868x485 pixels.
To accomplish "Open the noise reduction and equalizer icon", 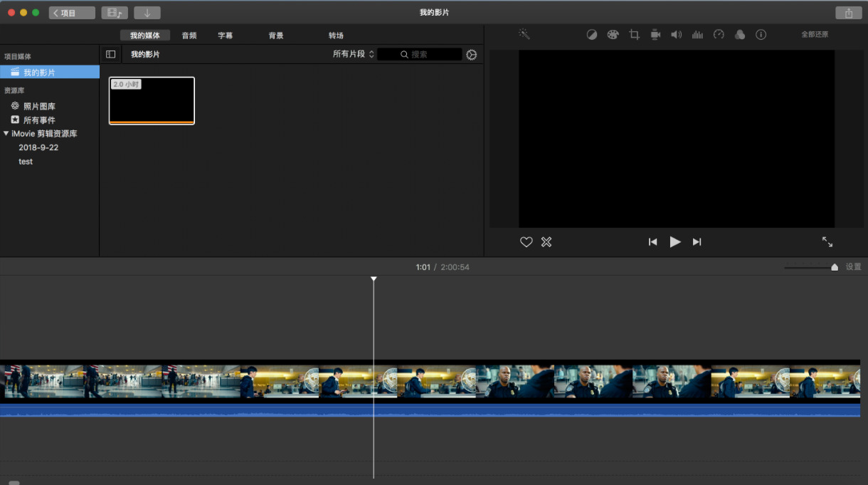I will (697, 34).
